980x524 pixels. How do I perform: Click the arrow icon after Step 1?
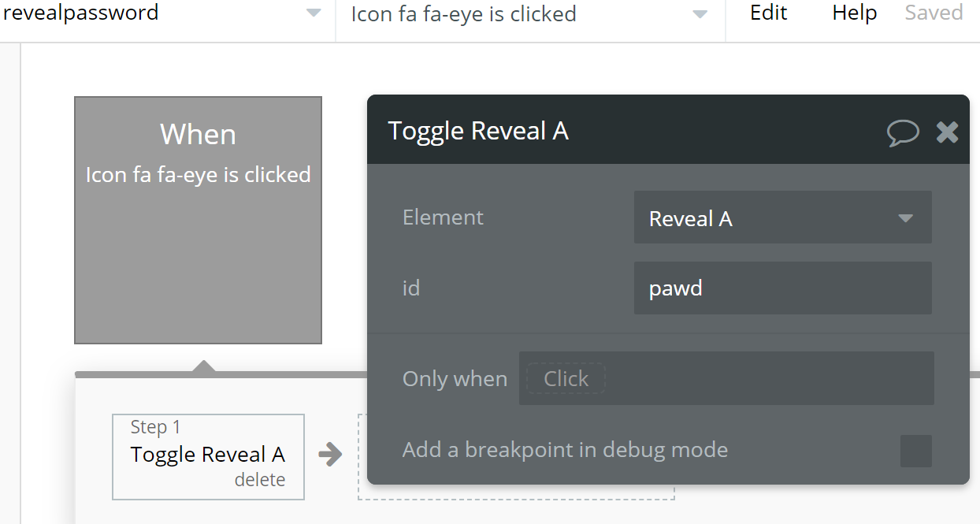click(x=331, y=454)
